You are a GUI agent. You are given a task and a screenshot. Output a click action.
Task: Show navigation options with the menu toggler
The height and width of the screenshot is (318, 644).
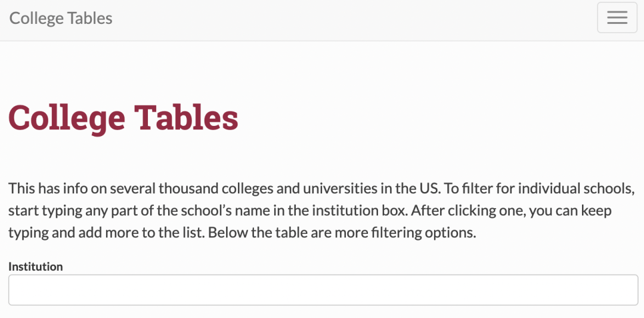tap(617, 18)
